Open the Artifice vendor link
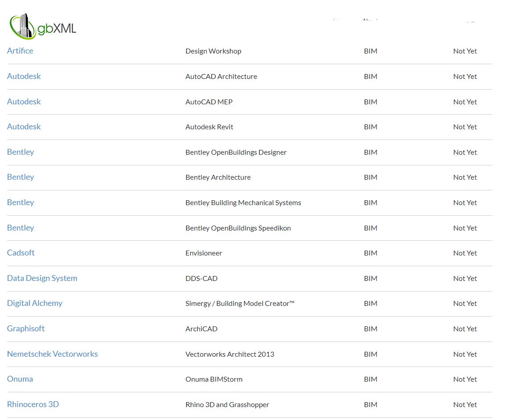 pyautogui.click(x=20, y=51)
